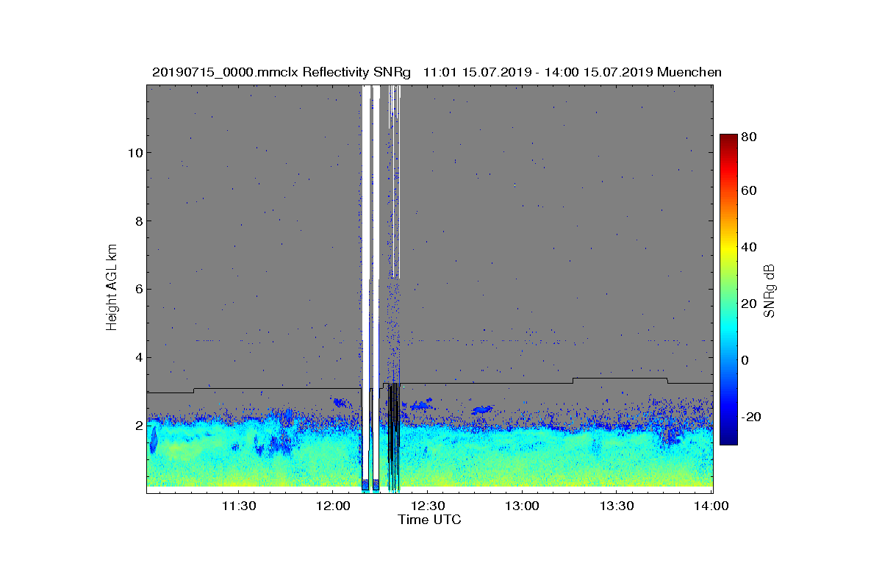
Task: Click the height tick label 2
Action: coord(137,426)
